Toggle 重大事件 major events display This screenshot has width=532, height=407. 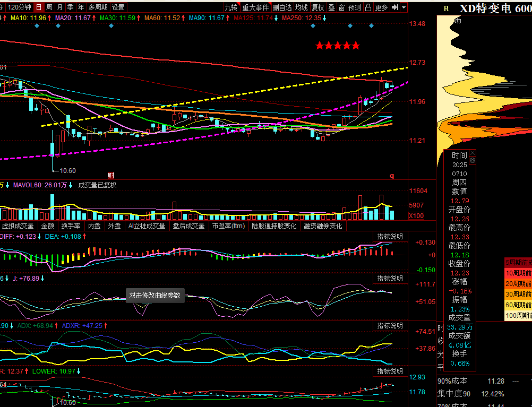(x=255, y=7)
